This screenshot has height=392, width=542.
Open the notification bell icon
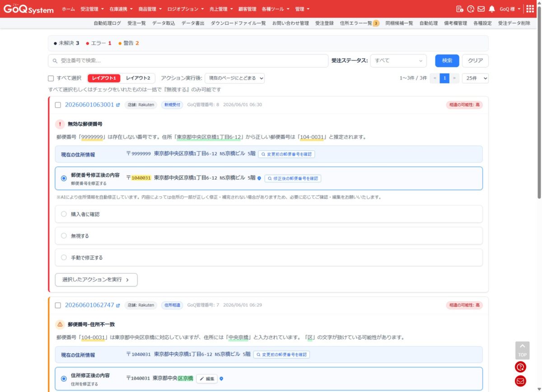[492, 9]
